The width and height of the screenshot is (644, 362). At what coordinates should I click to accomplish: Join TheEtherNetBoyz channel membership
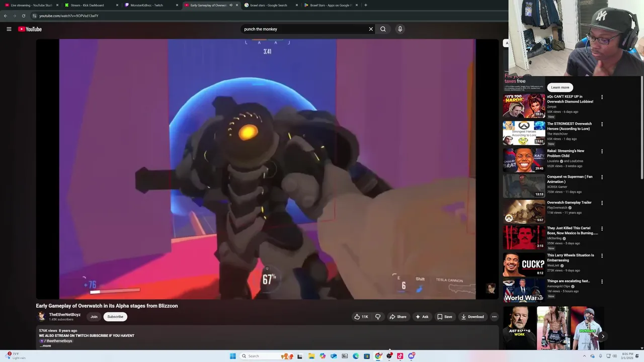click(x=94, y=317)
